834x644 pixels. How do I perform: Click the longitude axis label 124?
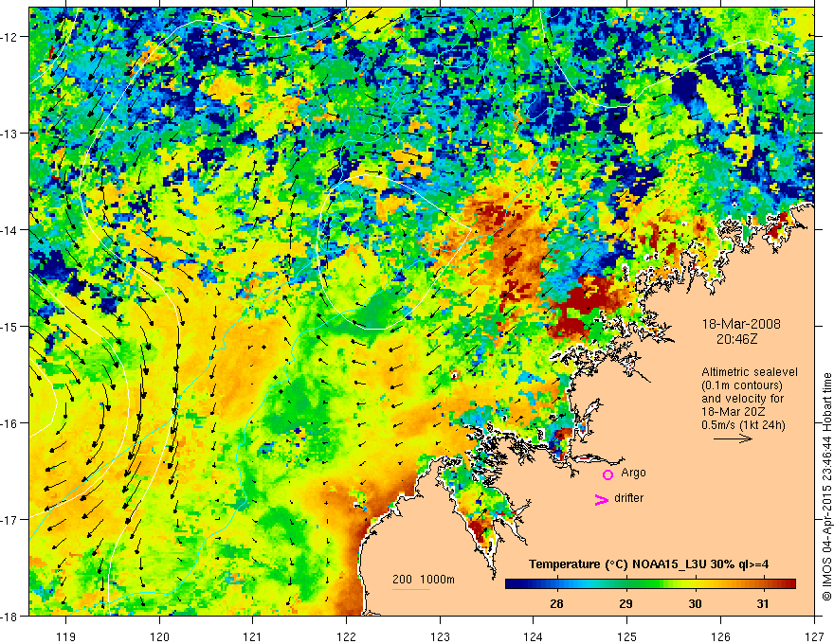[533, 637]
